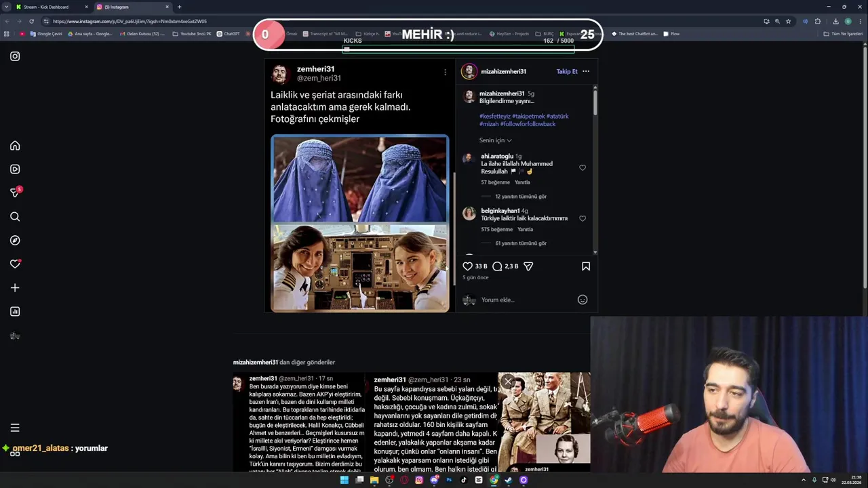Reply to ahi.aratoglu's comment

pos(522,182)
